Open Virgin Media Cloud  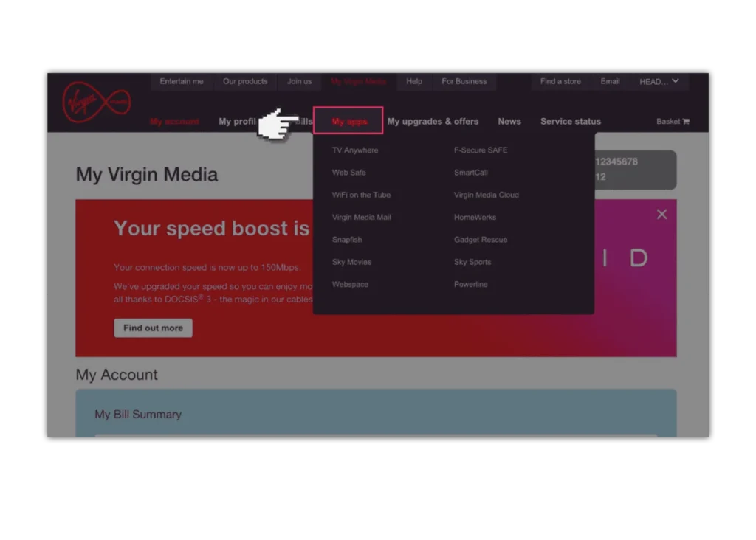point(486,195)
